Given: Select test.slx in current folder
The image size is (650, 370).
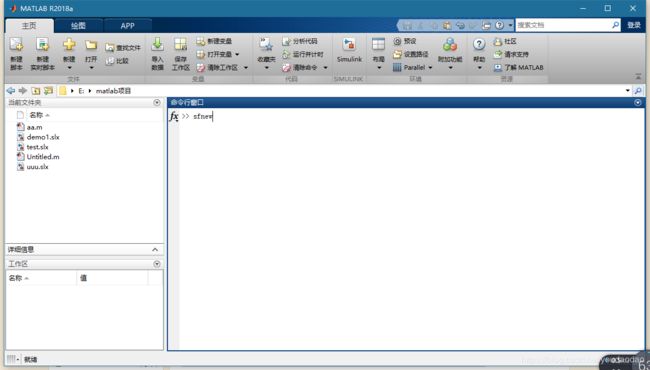Looking at the screenshot, I should [32, 147].
